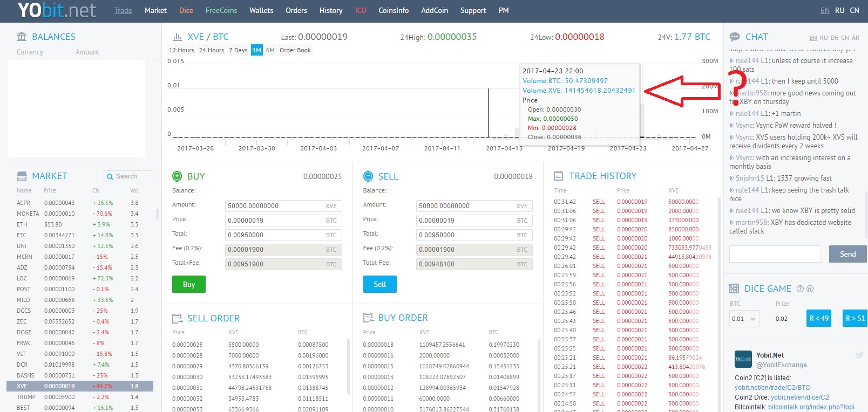The width and height of the screenshot is (868, 412).
Task: Open the Dice menu item
Action: [x=186, y=10]
